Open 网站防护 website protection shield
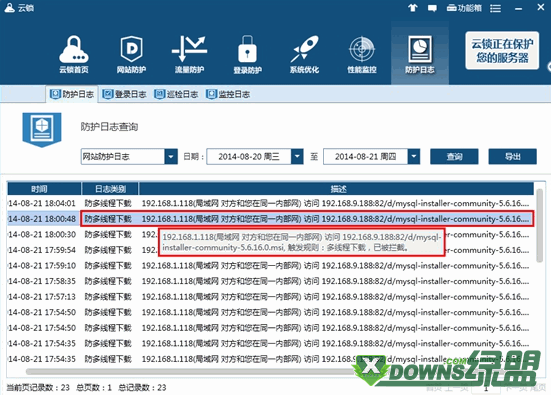This screenshot has width=551, height=395. point(131,54)
